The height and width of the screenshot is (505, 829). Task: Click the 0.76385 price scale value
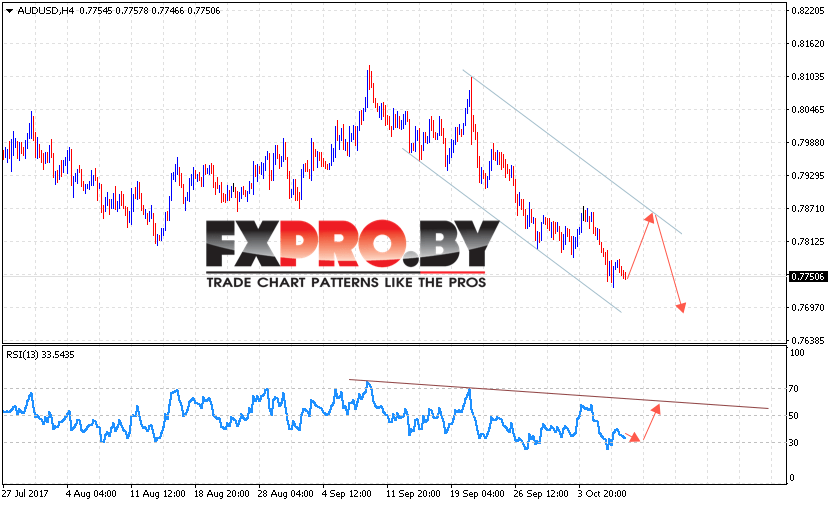point(808,340)
